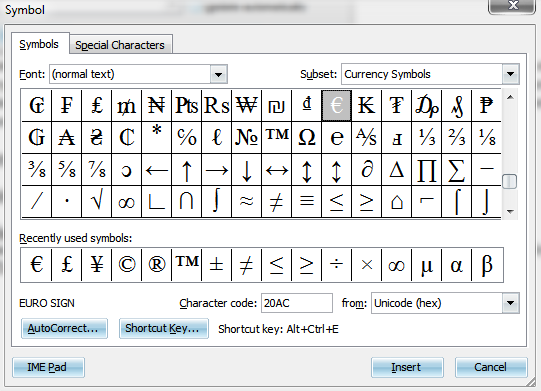
Task: Choose the identical to (≡) symbol
Action: click(306, 202)
